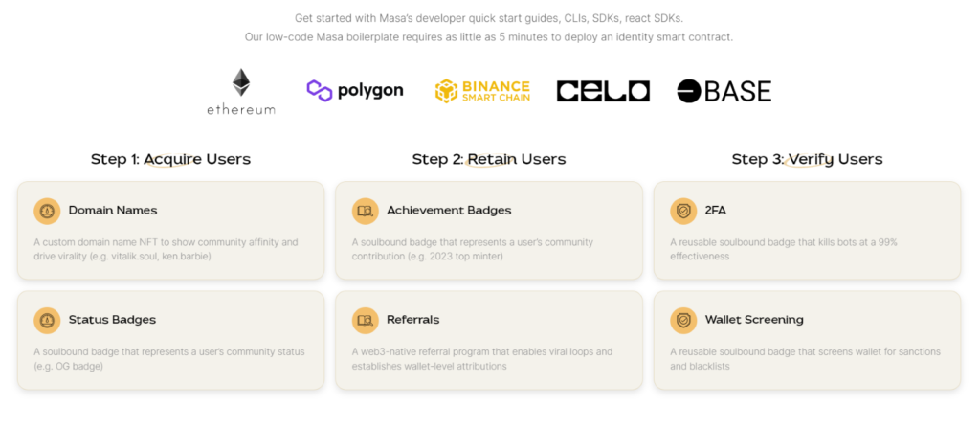Select the 2FA card heading

(x=716, y=211)
